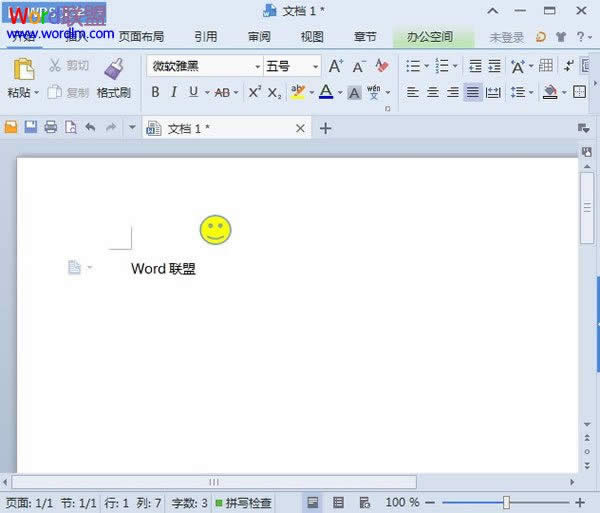Open the font color dropdown arrow
The width and height of the screenshot is (600, 513).
tap(339, 92)
